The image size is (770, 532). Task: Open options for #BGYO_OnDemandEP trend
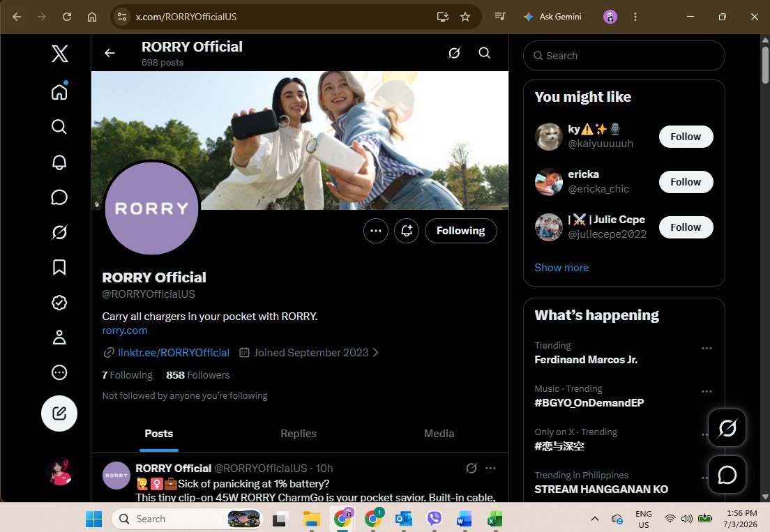point(707,391)
